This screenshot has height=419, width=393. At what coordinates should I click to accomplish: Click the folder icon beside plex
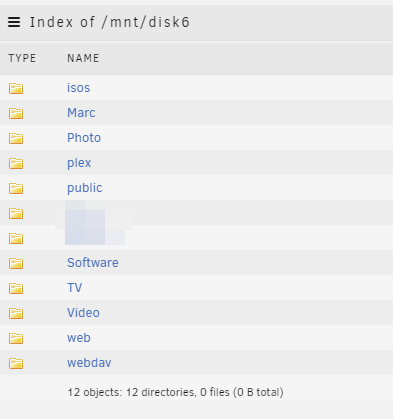16,163
